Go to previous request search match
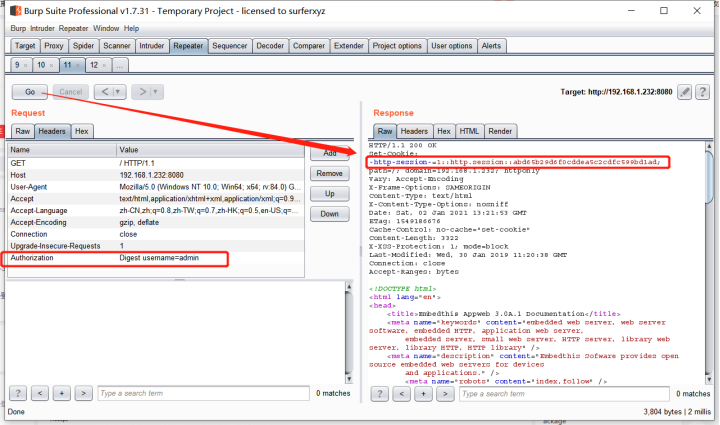The width and height of the screenshot is (720, 425). tap(40, 393)
